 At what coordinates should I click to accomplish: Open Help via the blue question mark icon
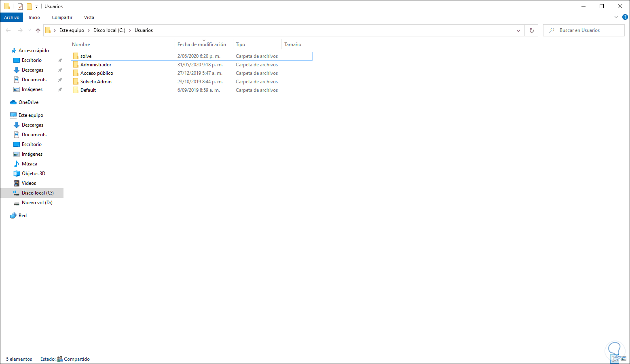tap(625, 17)
